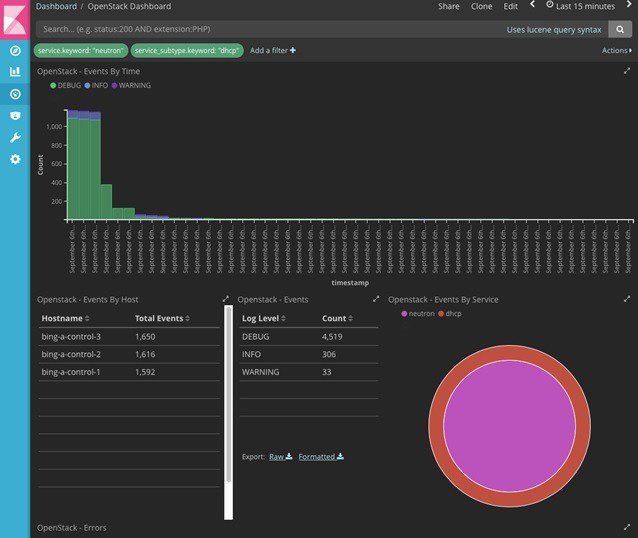Go to the next time range arrow
Image resolution: width=638 pixels, height=538 pixels.
tap(629, 4)
